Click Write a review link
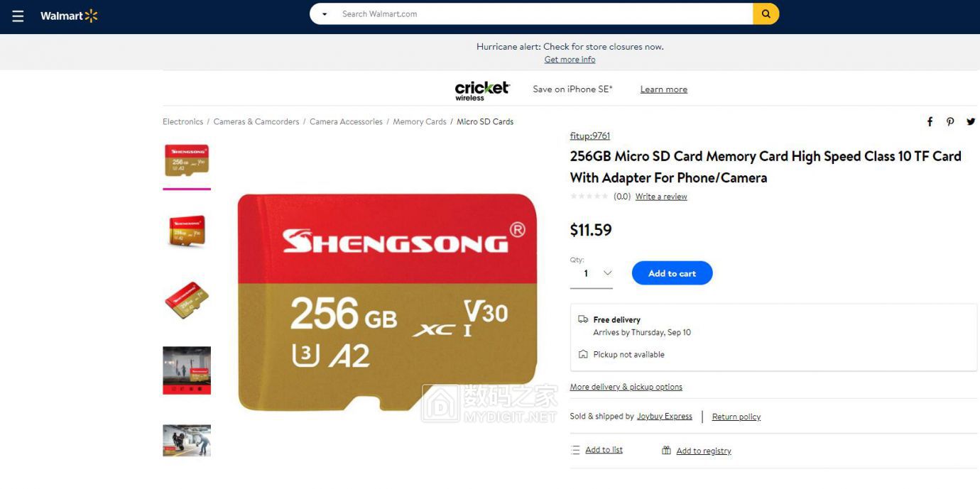This screenshot has height=489, width=980. pyautogui.click(x=661, y=197)
